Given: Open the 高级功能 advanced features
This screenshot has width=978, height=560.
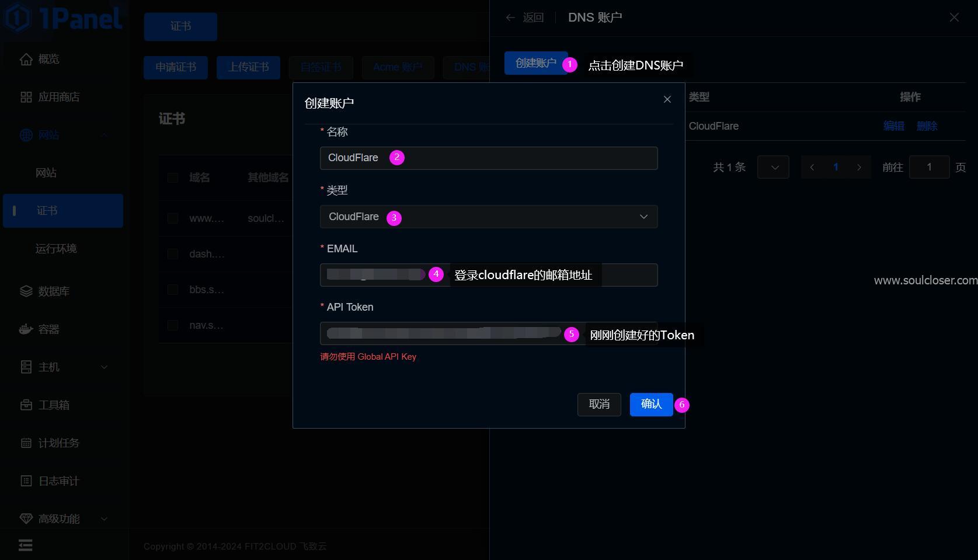Looking at the screenshot, I should click(50, 519).
